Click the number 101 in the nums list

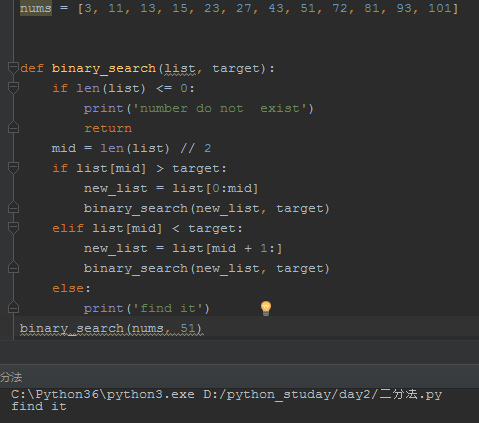[x=440, y=8]
